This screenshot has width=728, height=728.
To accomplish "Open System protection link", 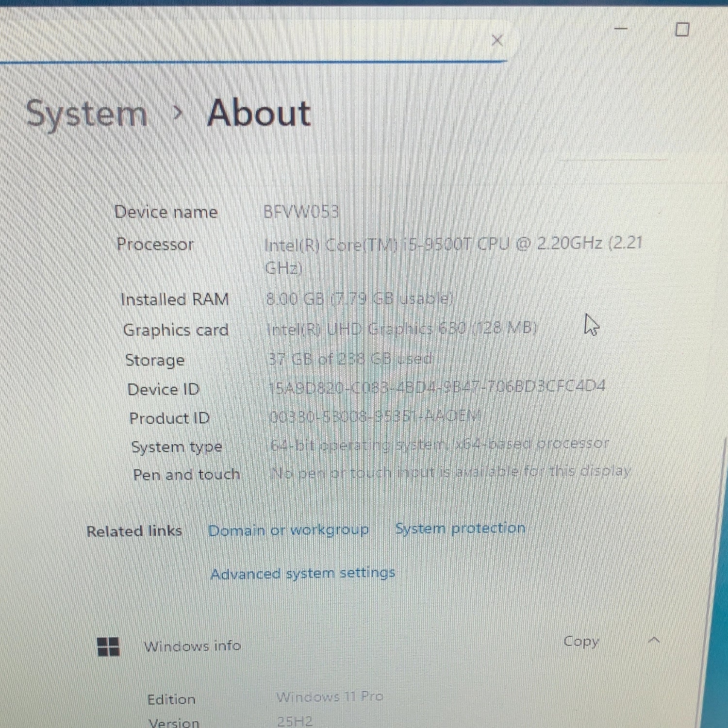I will pyautogui.click(x=460, y=528).
